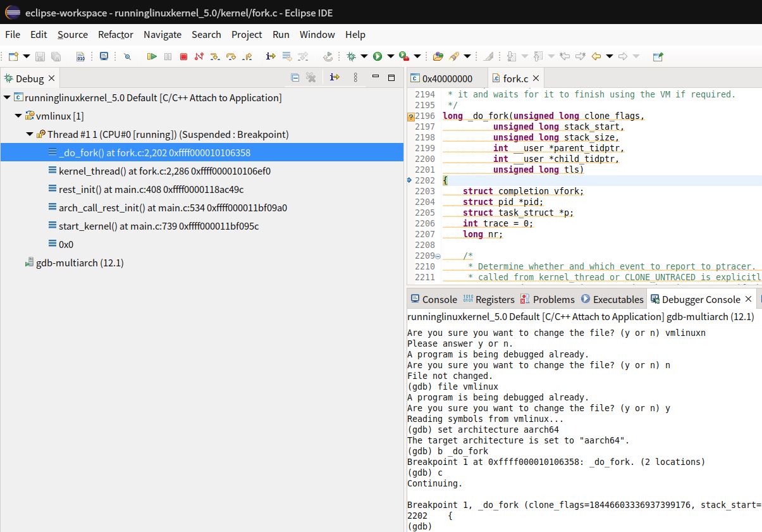Click the breakpoint marker at line 2196

click(410, 116)
